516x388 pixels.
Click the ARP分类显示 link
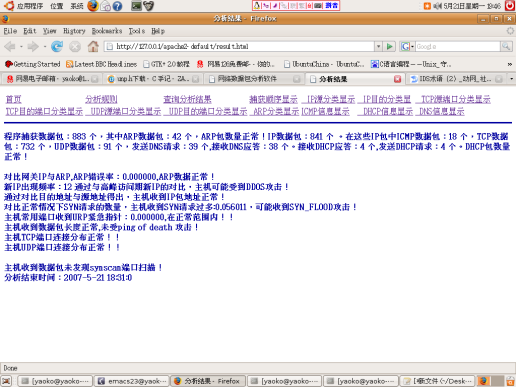[x=274, y=112]
